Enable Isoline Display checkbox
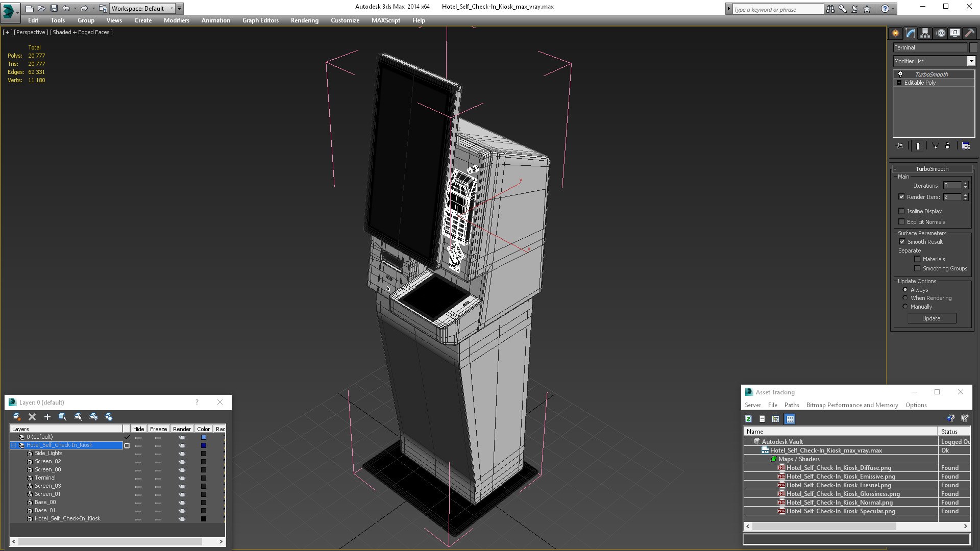The image size is (980, 551). 901,211
